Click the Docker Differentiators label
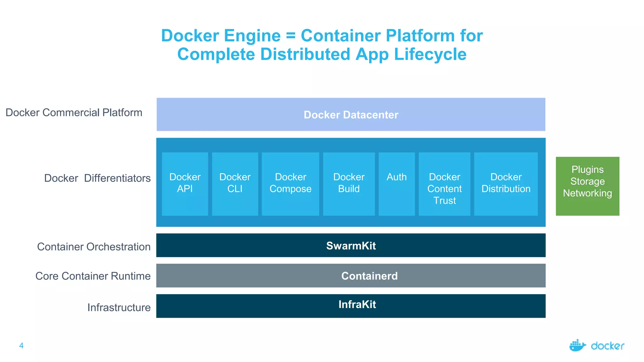The height and width of the screenshot is (362, 644). 97,178
